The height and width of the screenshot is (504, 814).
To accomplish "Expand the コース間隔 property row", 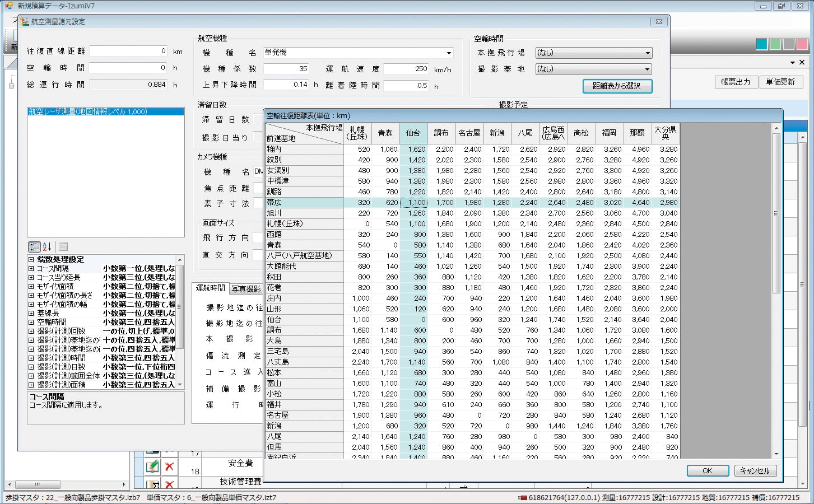I will click(x=31, y=269).
